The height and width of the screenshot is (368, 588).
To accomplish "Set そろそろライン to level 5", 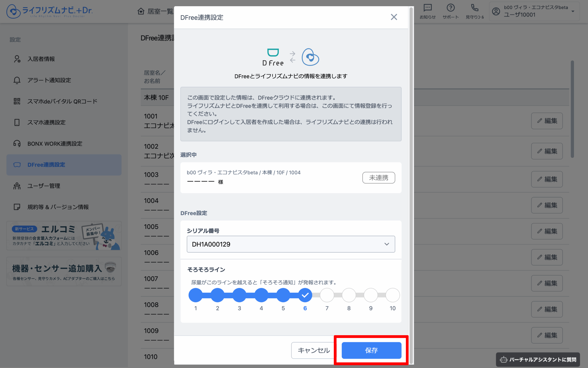I will [x=283, y=295].
